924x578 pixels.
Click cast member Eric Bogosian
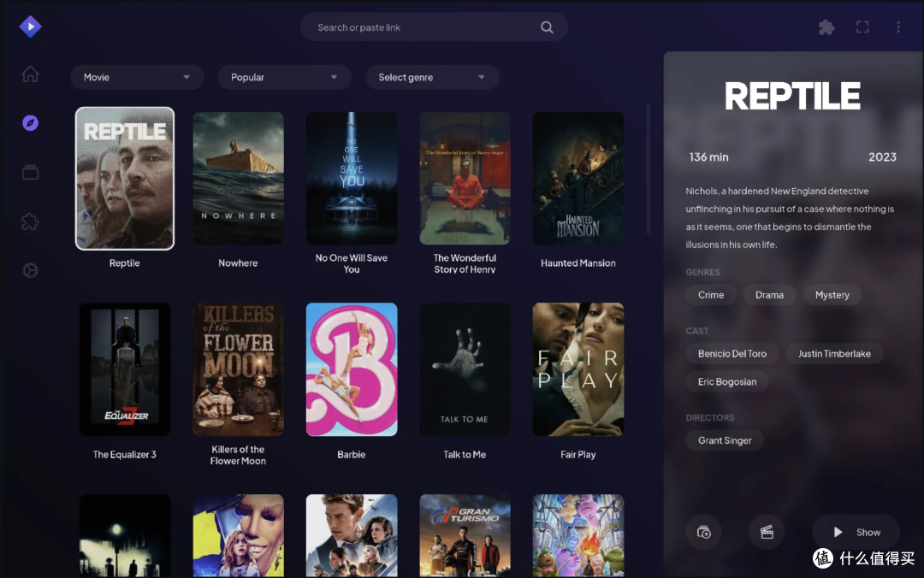click(x=727, y=382)
